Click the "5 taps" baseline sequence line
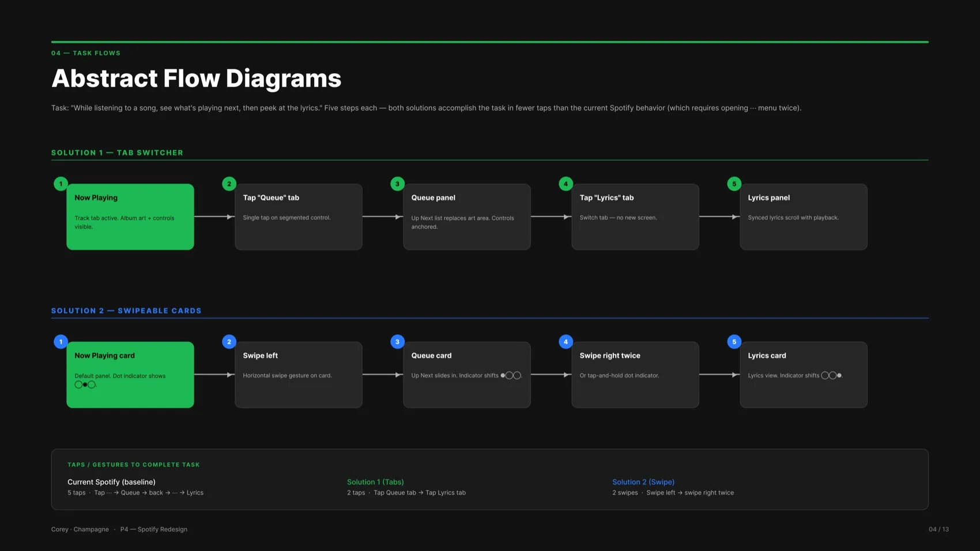The width and height of the screenshot is (980, 551). (x=135, y=493)
